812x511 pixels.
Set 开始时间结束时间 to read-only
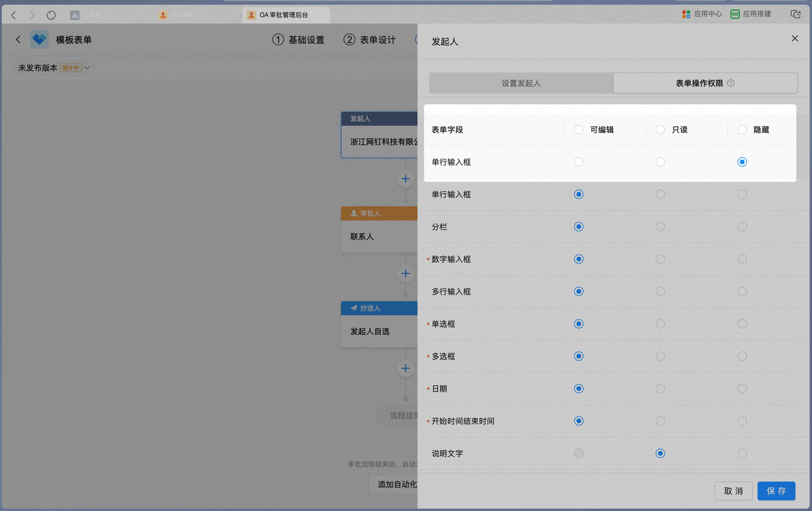coord(660,421)
